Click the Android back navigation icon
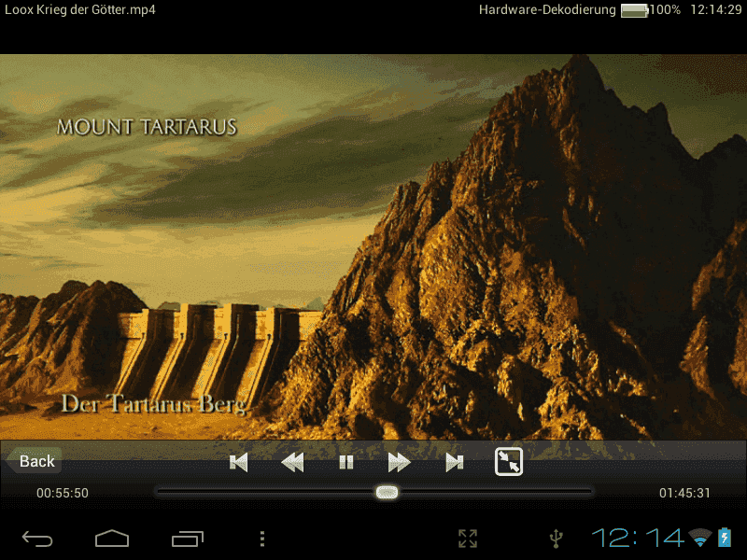Viewport: 747px width, 560px height. (37, 539)
